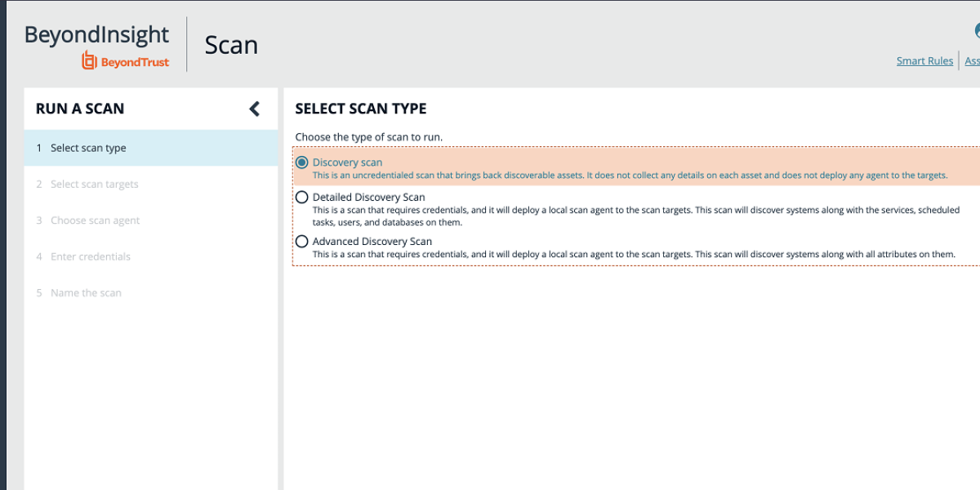
Task: Click the RUN A SCAN panel header
Action: coord(80,109)
